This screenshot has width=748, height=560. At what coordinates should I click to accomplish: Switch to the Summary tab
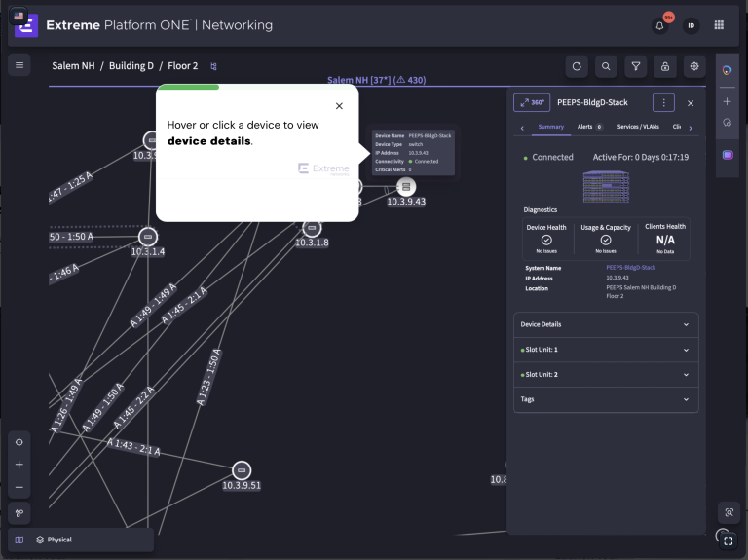(x=551, y=127)
